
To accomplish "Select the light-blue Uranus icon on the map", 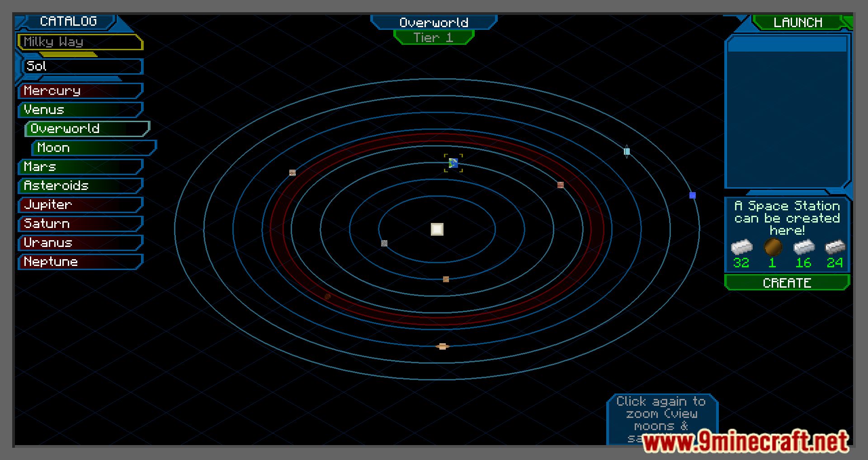I will click(627, 152).
